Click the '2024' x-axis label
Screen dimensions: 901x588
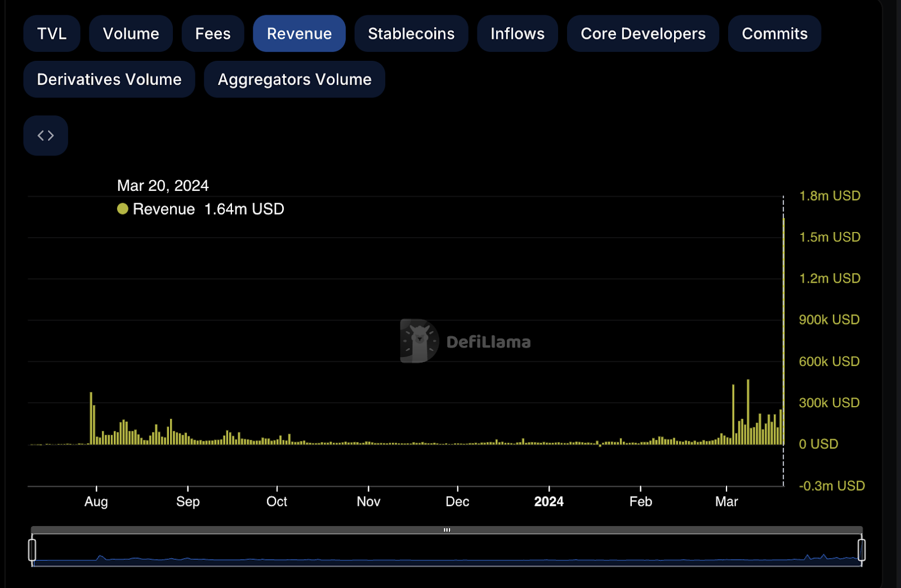pyautogui.click(x=549, y=501)
